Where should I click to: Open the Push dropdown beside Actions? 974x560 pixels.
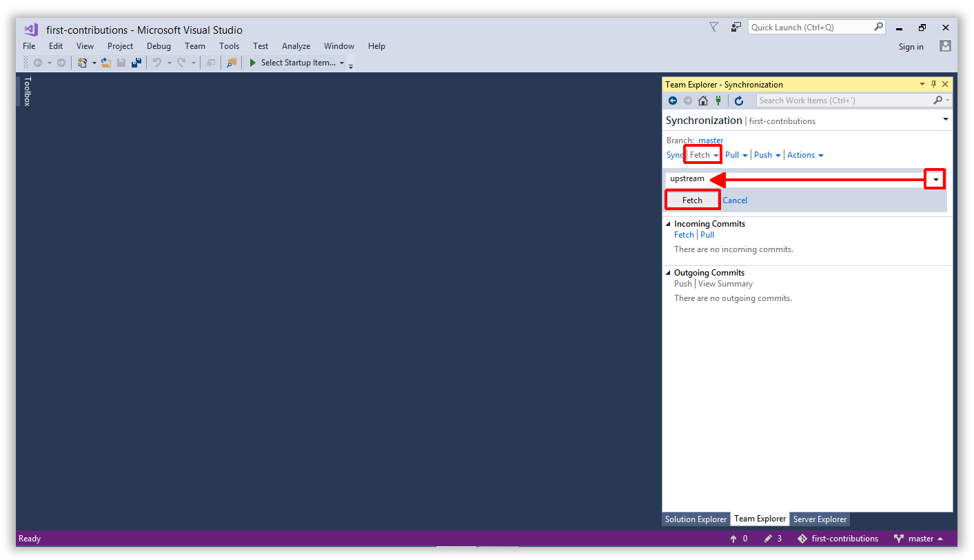(778, 156)
